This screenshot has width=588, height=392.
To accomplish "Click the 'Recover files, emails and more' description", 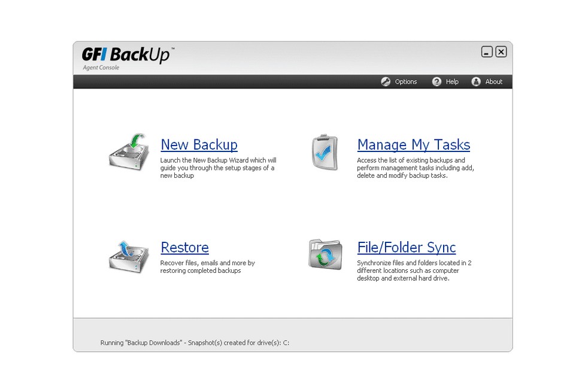I will click(207, 267).
